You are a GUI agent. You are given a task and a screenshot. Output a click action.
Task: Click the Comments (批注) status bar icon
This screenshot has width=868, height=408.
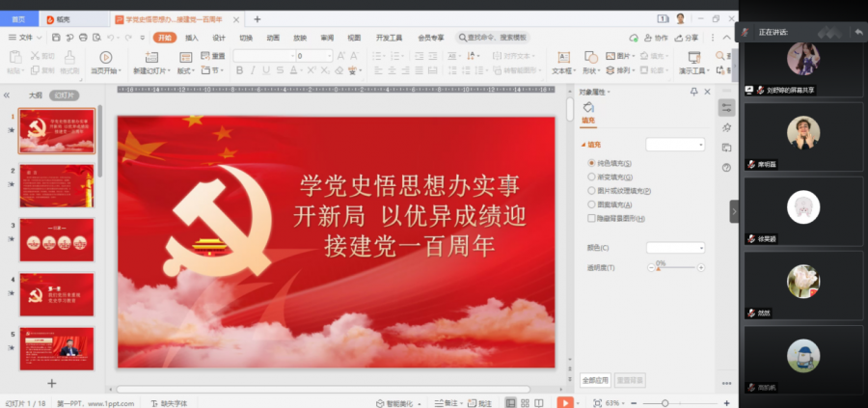(479, 403)
